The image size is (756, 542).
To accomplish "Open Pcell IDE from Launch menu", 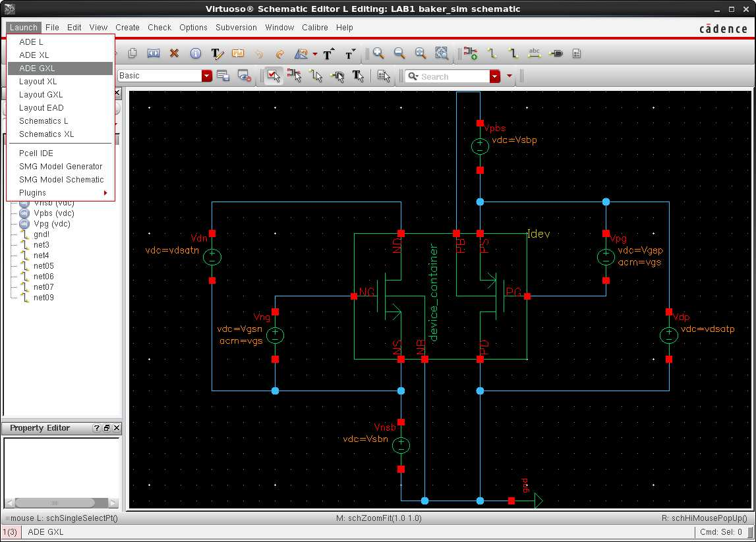I will pyautogui.click(x=60, y=153).
